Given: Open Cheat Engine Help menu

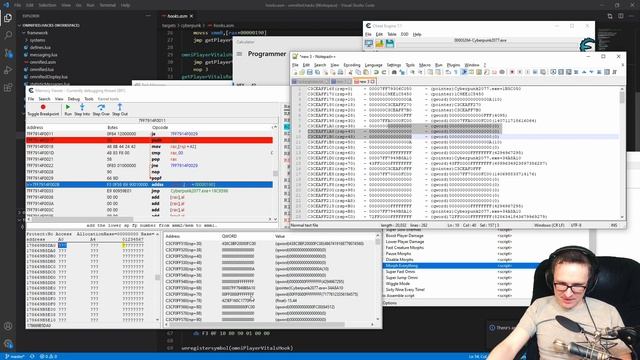Looking at the screenshot, I should (x=417, y=34).
